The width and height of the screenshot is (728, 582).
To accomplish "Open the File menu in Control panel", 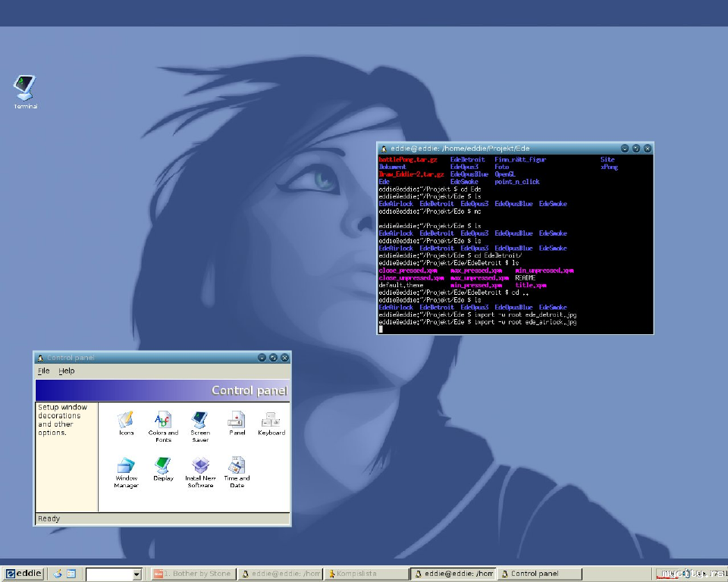I will tap(43, 371).
